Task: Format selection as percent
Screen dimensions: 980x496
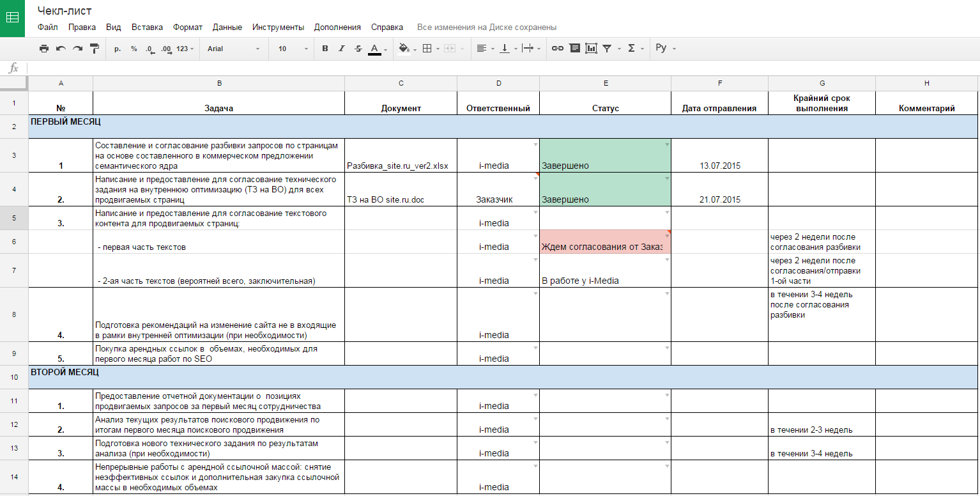Action: (134, 49)
